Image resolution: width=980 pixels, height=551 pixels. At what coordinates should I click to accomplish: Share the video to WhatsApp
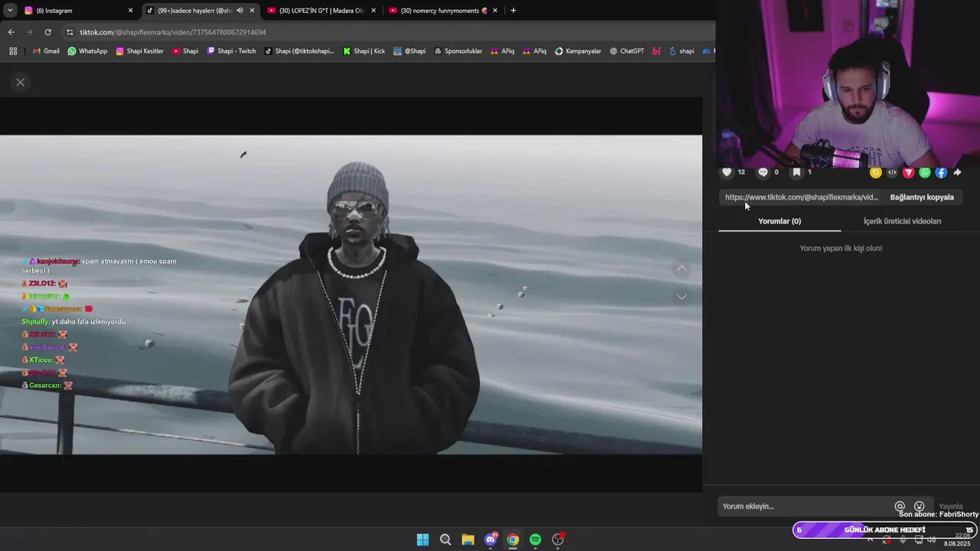[925, 172]
